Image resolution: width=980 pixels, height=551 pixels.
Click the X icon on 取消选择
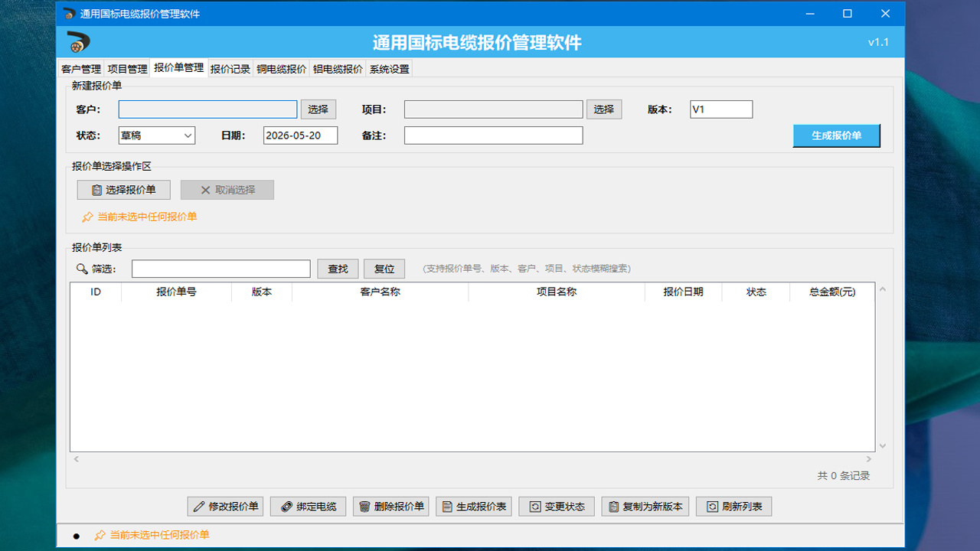pyautogui.click(x=205, y=190)
